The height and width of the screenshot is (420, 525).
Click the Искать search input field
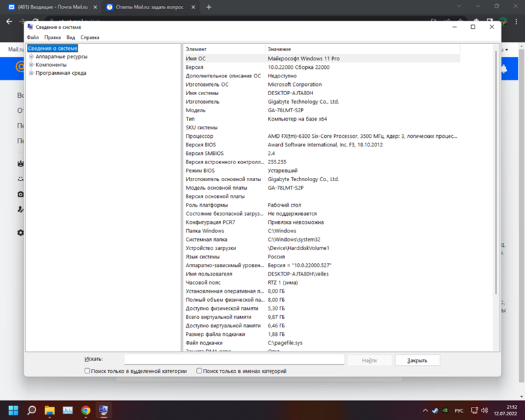(x=234, y=360)
